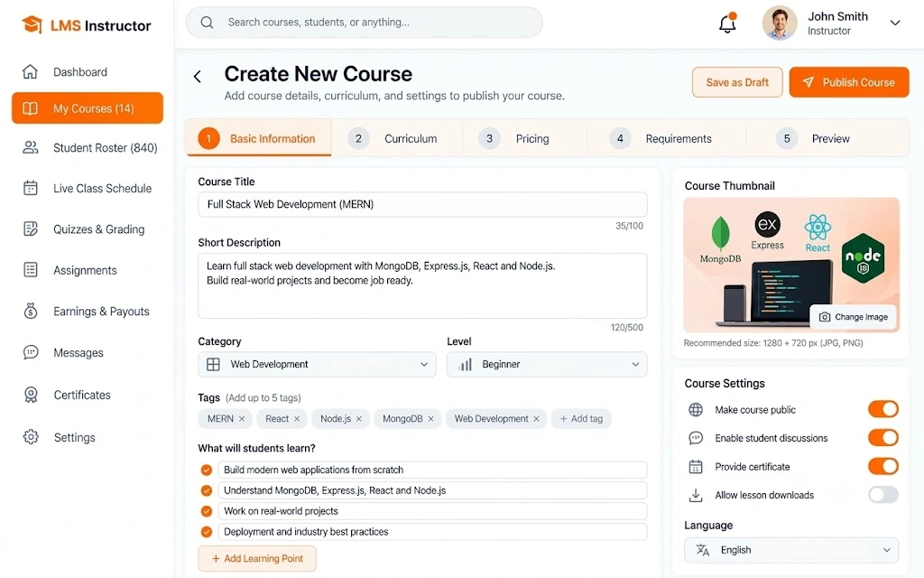Screen dimensions: 924x578
Task: Click Save as Draft button
Action: [737, 82]
